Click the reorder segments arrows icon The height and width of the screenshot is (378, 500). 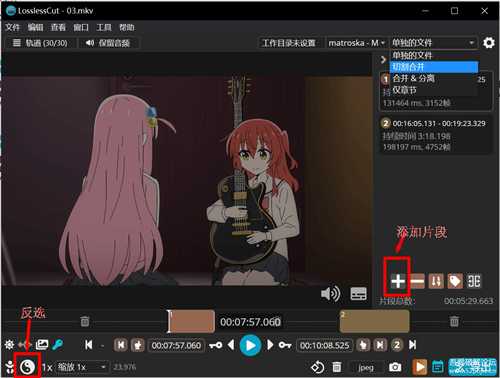click(x=436, y=281)
